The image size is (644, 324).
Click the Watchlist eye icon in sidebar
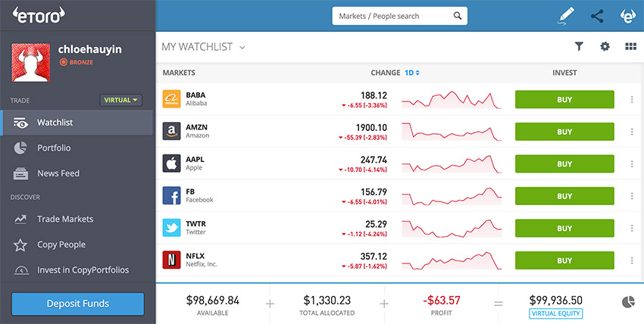pos(20,123)
